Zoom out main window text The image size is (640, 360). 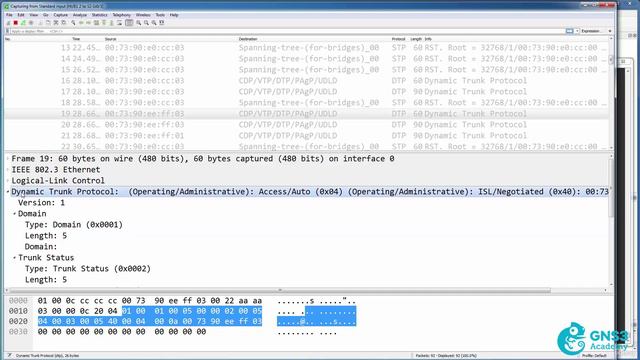tap(147, 23)
